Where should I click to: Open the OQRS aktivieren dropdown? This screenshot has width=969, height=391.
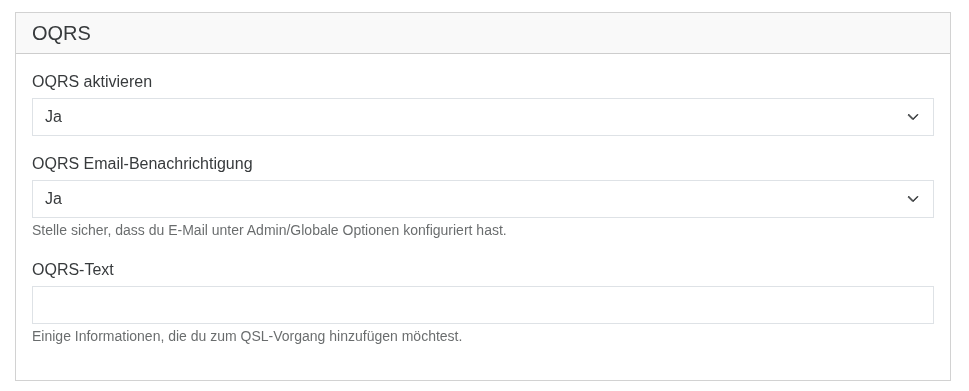pos(483,117)
